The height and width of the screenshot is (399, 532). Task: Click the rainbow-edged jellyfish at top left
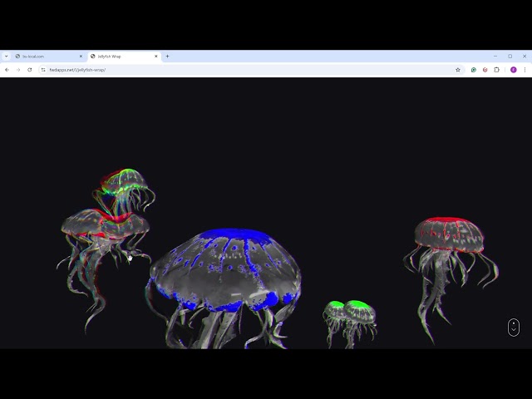125,185
